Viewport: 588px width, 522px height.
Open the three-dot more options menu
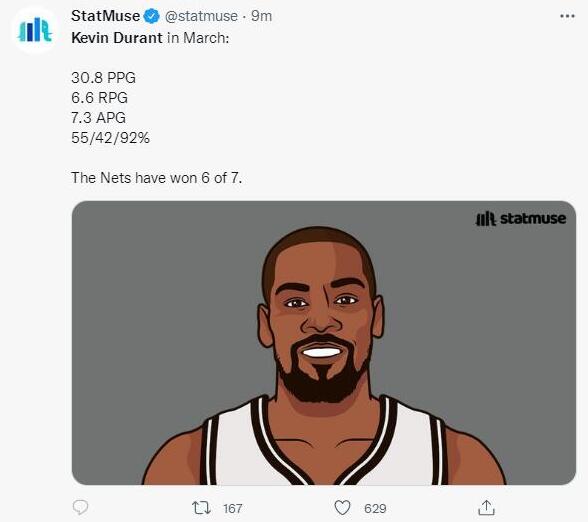567,16
